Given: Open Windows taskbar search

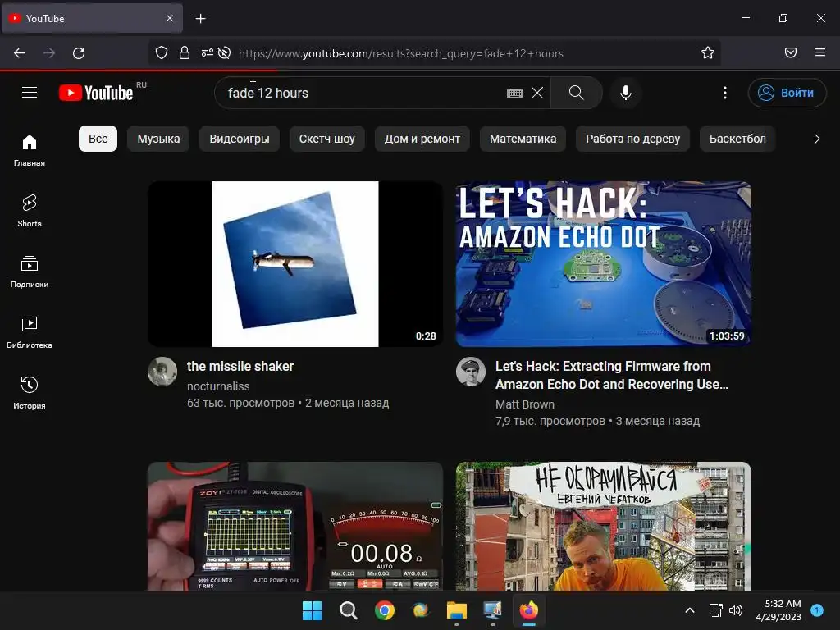Looking at the screenshot, I should coord(348,610).
